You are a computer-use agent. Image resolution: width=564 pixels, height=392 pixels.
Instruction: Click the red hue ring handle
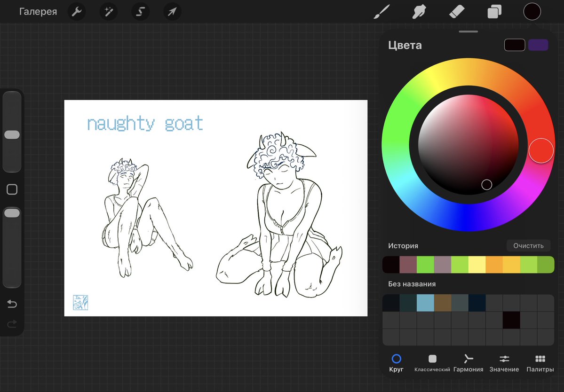point(540,150)
